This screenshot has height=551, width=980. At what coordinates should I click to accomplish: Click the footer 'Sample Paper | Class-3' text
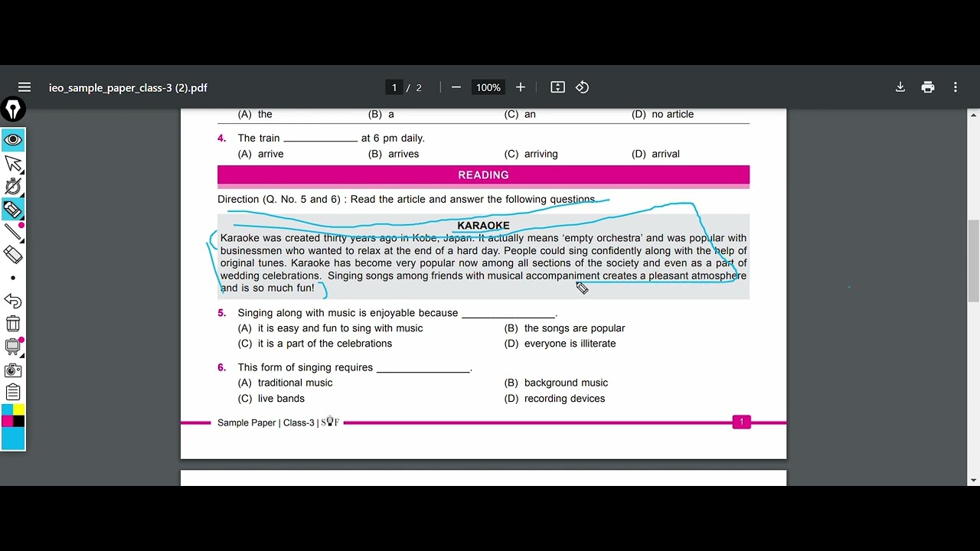[x=266, y=422]
